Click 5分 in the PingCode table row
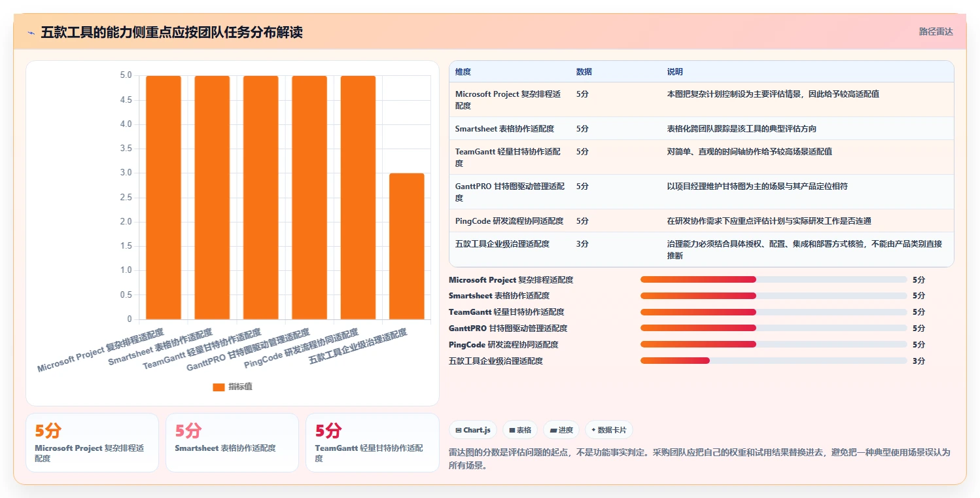The image size is (980, 498). click(582, 221)
